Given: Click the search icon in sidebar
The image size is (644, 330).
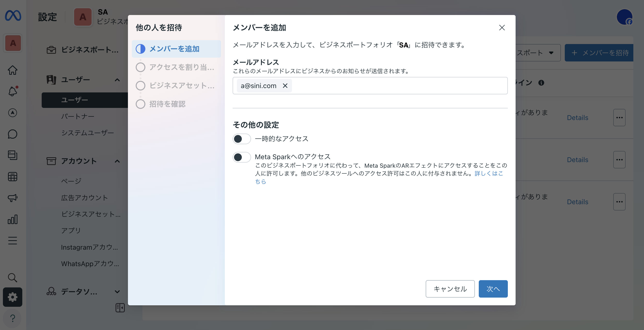Looking at the screenshot, I should (13, 277).
